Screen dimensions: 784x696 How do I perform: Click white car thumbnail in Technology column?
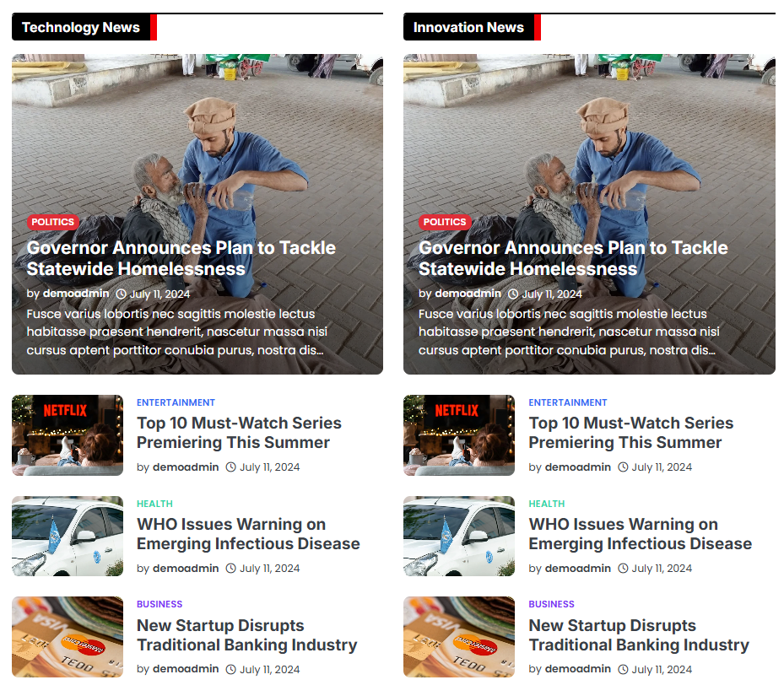[68, 536]
